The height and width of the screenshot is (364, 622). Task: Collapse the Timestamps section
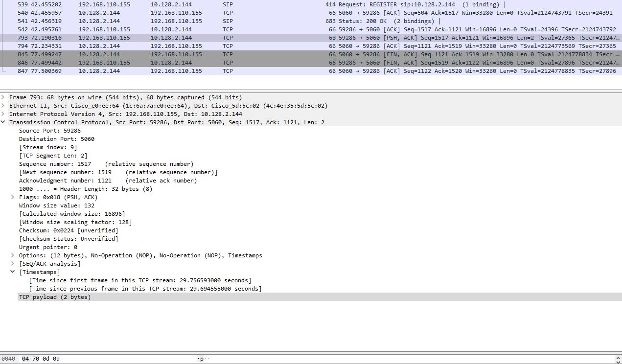click(x=12, y=272)
